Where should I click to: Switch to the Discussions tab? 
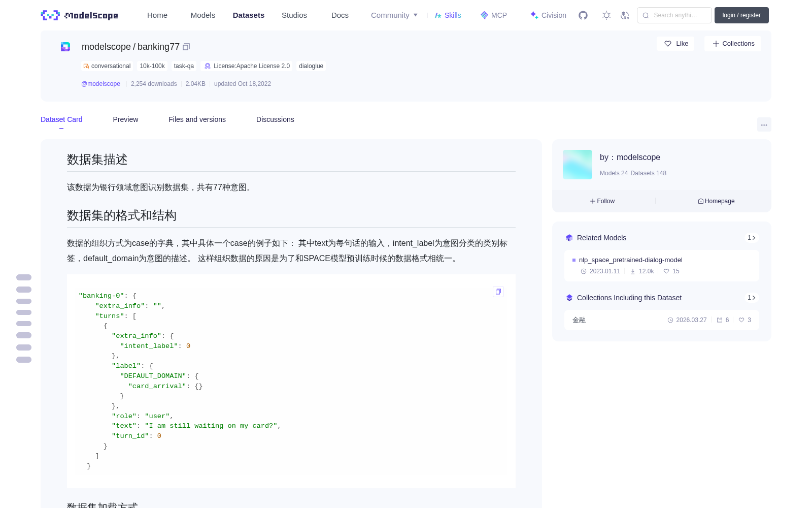tap(275, 119)
